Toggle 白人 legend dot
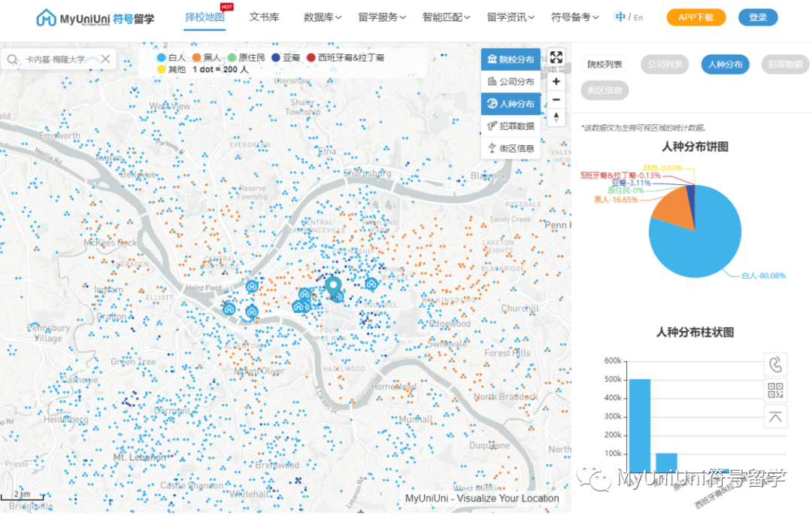This screenshot has width=812, height=516. (x=161, y=57)
